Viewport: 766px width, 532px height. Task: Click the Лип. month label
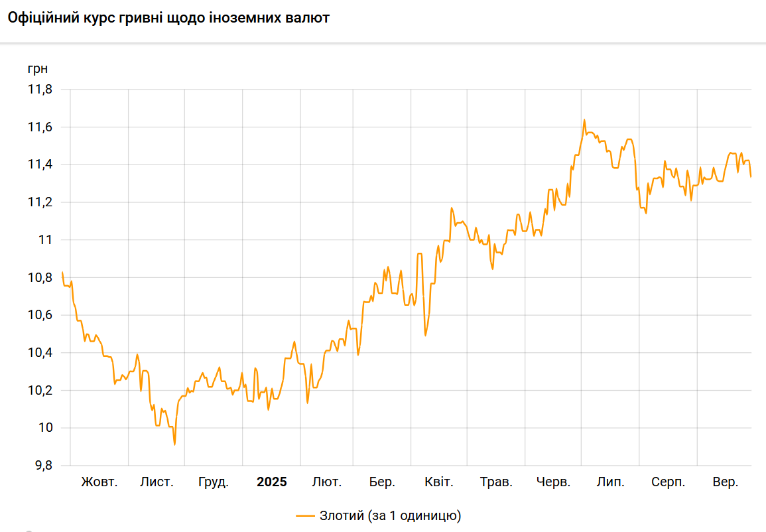(x=610, y=482)
